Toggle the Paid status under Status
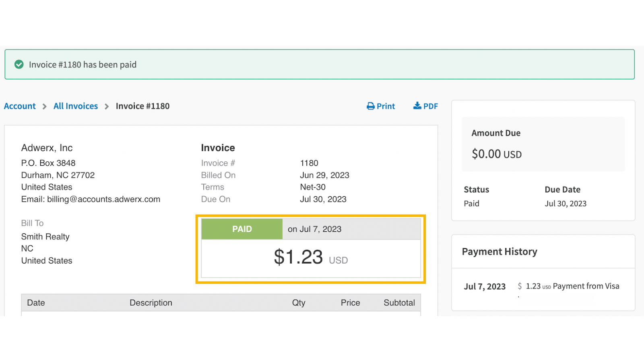 (x=471, y=204)
